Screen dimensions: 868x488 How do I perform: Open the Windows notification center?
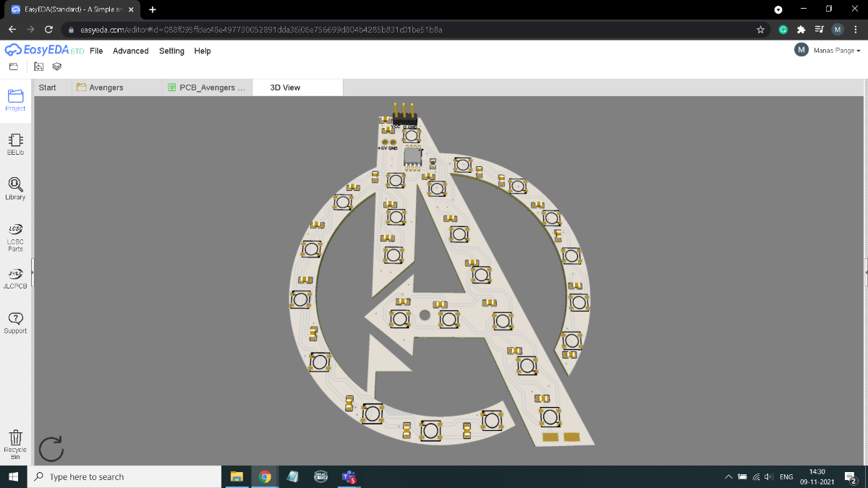(x=851, y=476)
